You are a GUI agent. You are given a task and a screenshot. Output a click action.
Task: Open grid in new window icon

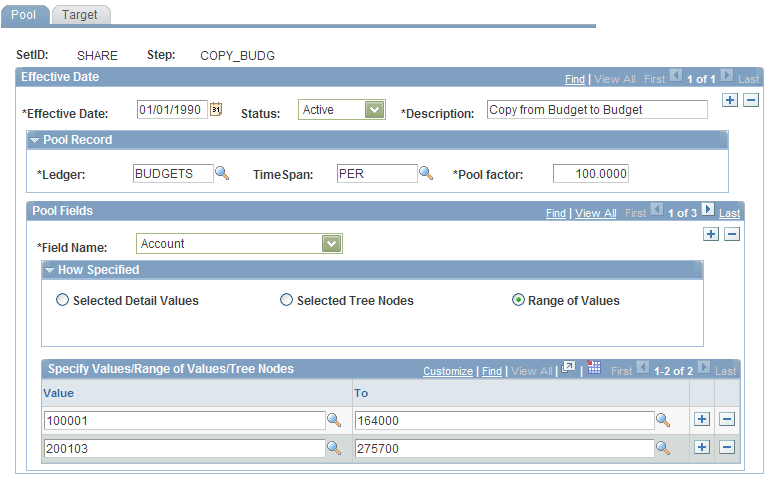pos(569,367)
